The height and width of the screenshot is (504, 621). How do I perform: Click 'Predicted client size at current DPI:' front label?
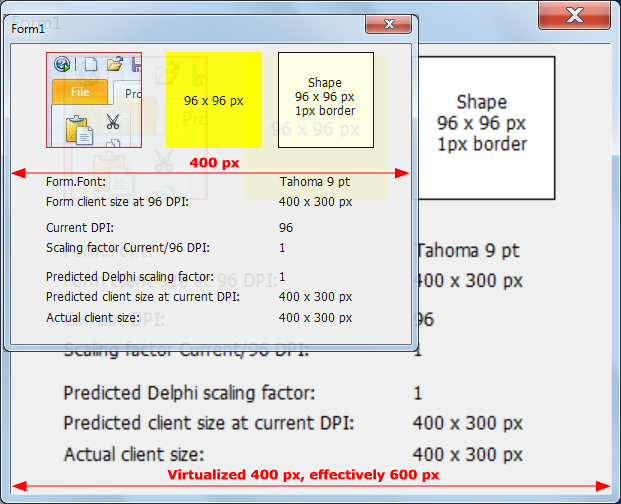coord(143,297)
